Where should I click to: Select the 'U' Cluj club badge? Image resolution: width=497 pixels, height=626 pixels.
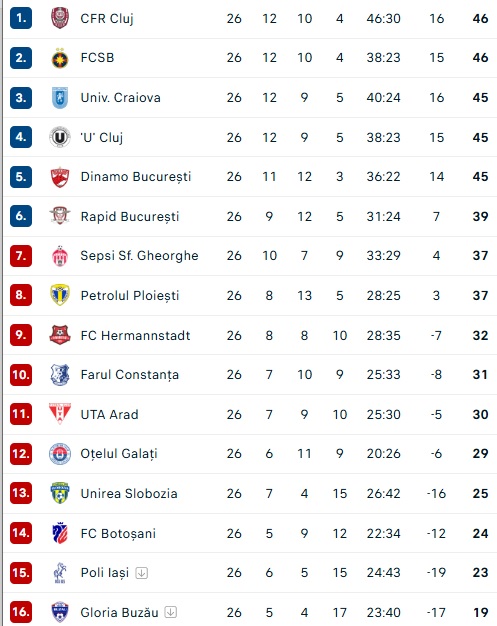tap(60, 137)
